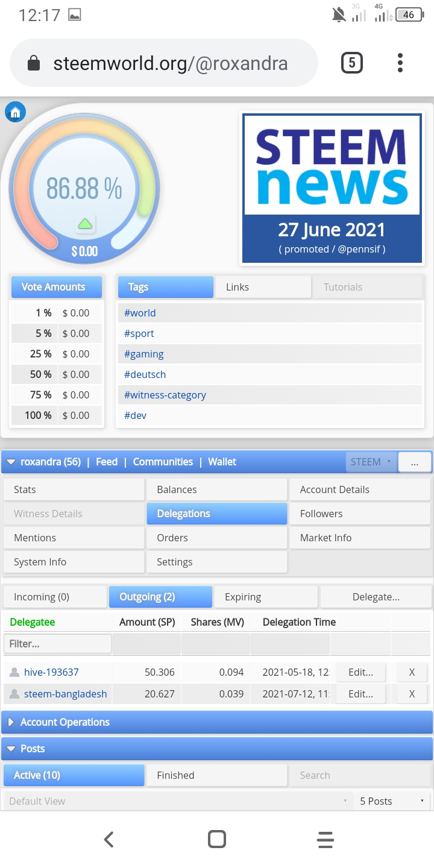Open the three-dots account options button
Viewport: 434px width, 868px height.
[415, 462]
